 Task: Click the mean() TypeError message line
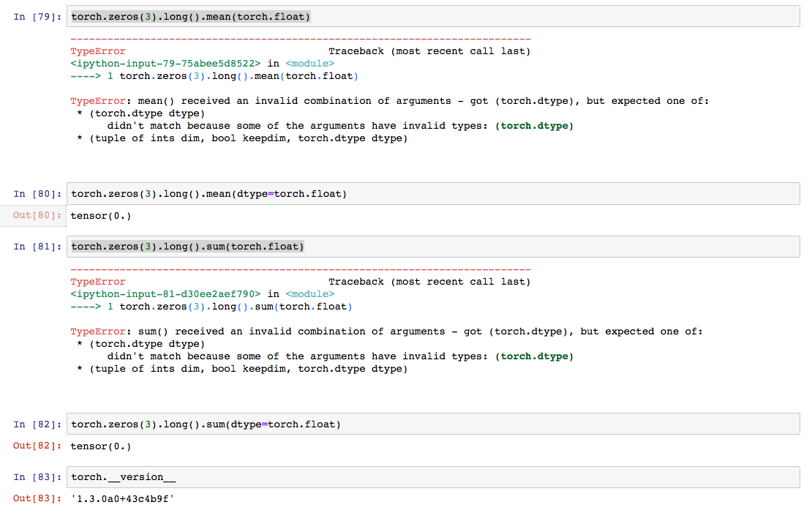click(389, 101)
